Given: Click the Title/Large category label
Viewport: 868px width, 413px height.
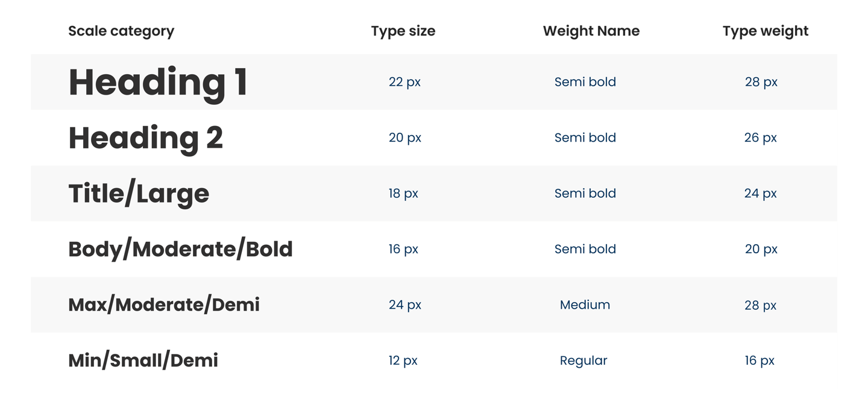Looking at the screenshot, I should point(139,194).
